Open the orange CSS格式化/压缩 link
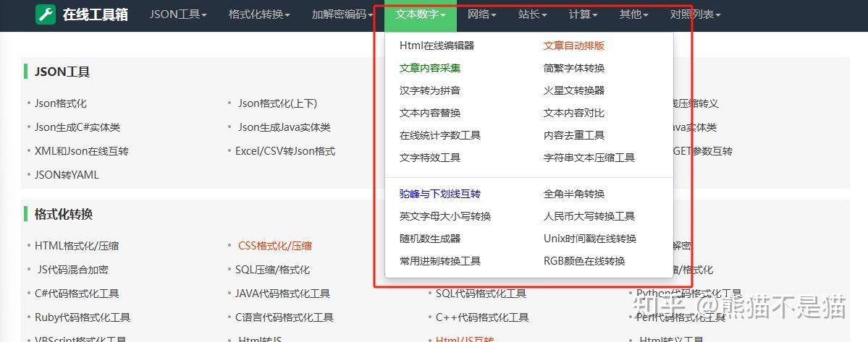The image size is (868, 342). [274, 246]
